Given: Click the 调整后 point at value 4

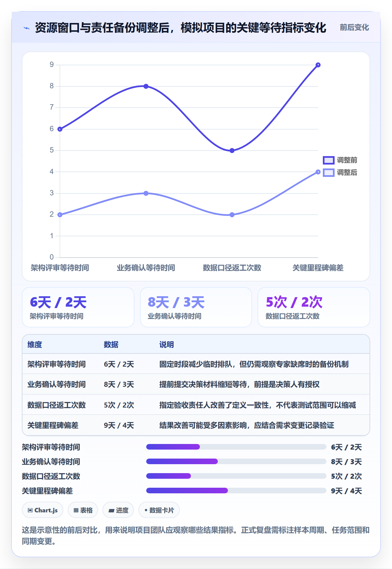Looking at the screenshot, I should (318, 172).
